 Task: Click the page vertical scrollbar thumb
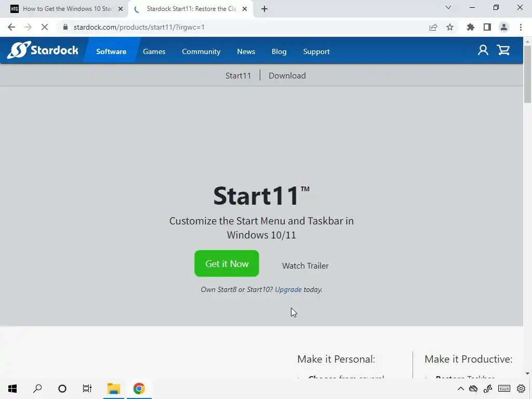[527, 74]
